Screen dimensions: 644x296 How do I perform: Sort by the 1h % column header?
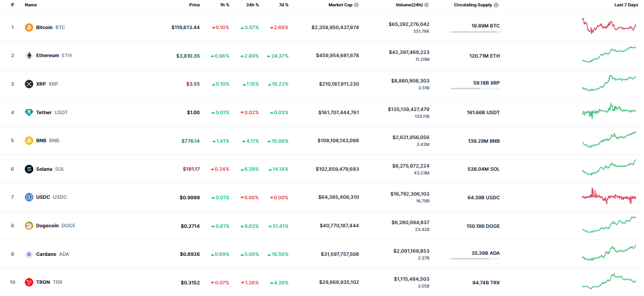click(x=225, y=5)
